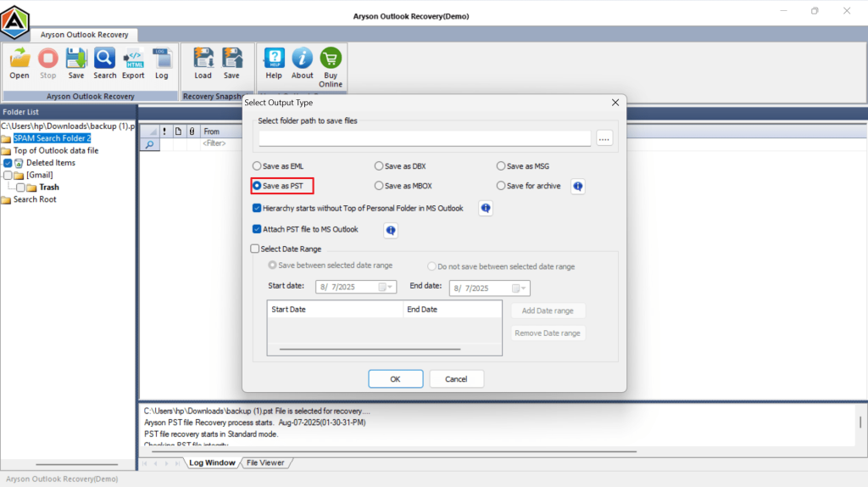Click date range table horizontal scrollbar
Screen dimensions: 868x487
370,349
